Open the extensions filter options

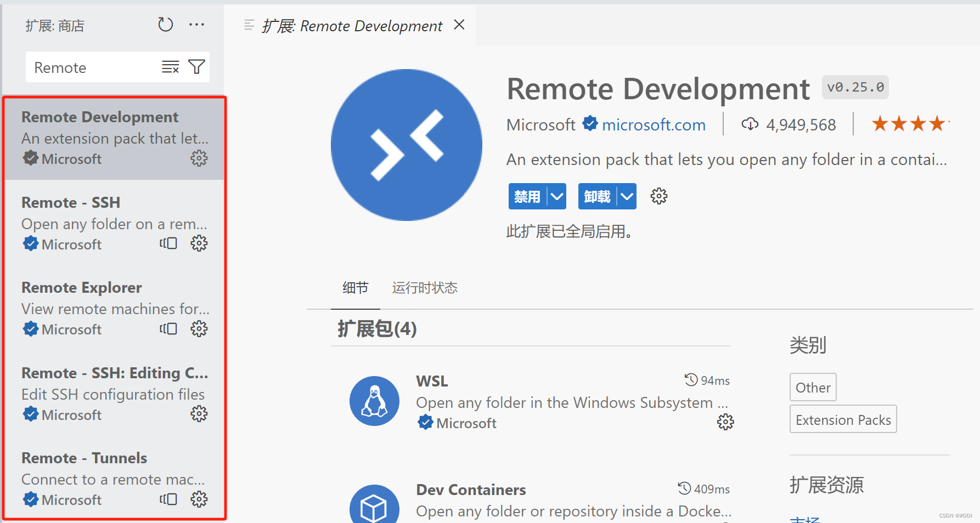click(196, 66)
